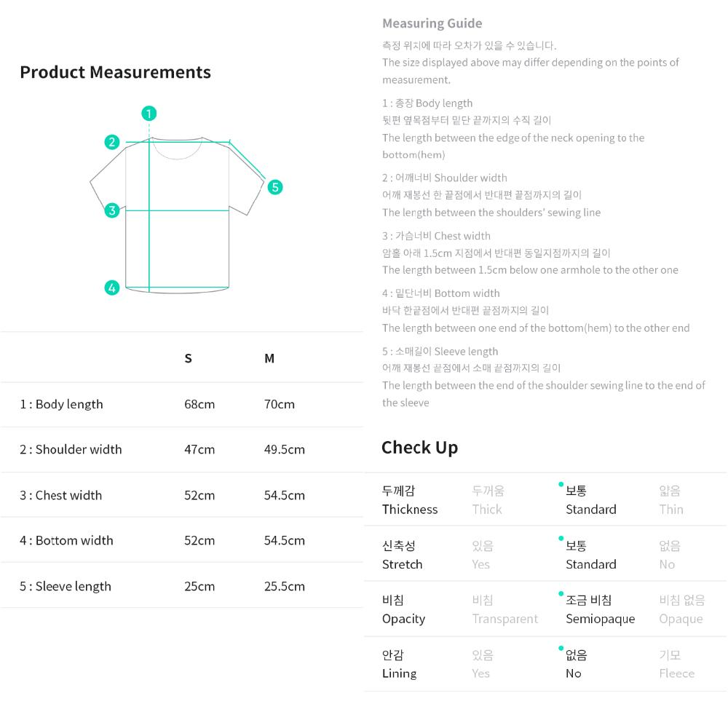Click the green number 2 shoulder width marker
Viewport: 728px width, 728px height.
(x=111, y=142)
